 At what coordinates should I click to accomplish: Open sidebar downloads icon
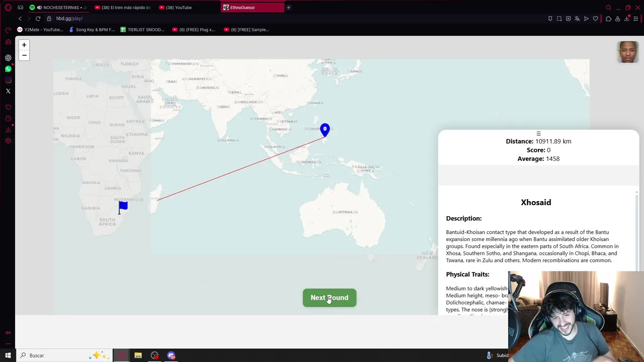[8, 130]
